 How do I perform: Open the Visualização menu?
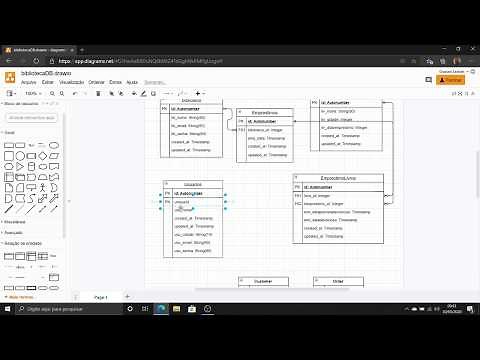pos(71,82)
